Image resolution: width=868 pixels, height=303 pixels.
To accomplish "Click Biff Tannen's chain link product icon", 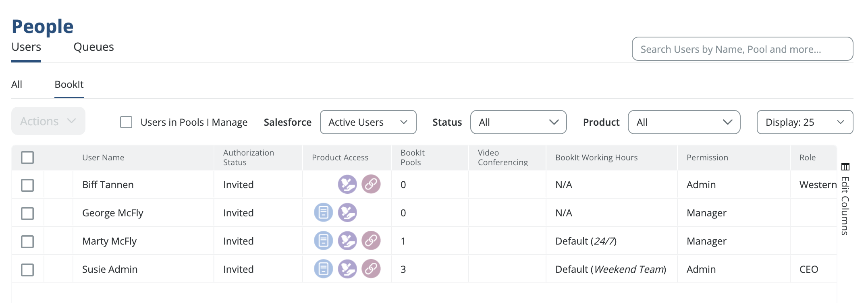I will point(371,185).
